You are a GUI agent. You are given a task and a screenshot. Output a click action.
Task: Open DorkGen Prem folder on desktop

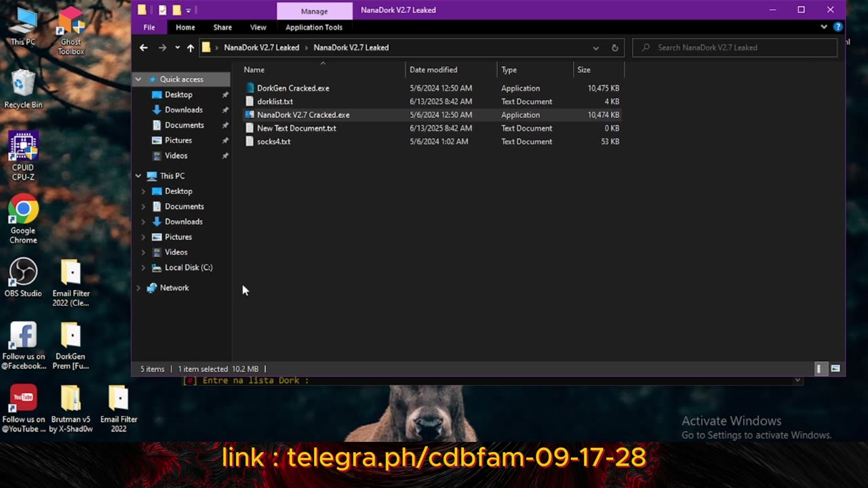[x=71, y=346]
